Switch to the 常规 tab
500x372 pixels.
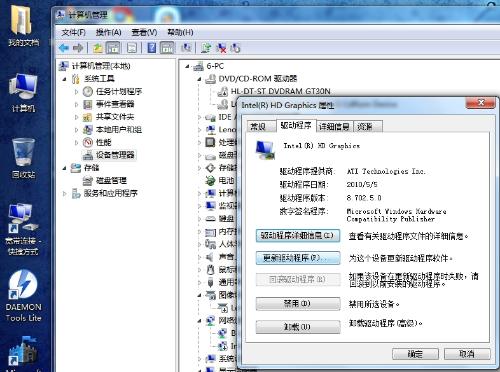(259, 126)
